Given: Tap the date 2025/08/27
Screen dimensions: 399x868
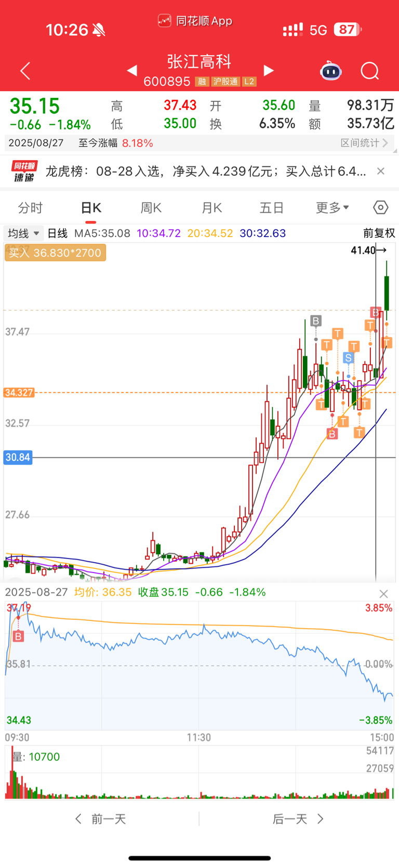Looking at the screenshot, I should (x=36, y=143).
